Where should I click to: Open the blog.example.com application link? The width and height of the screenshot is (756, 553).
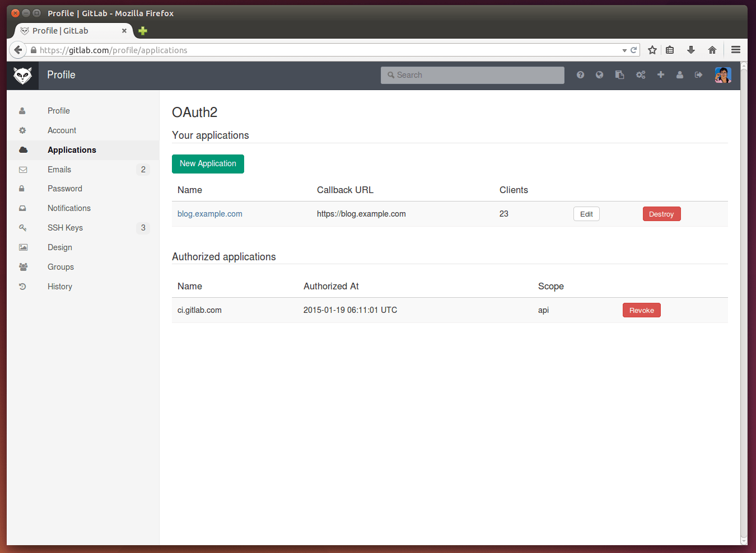(x=209, y=214)
